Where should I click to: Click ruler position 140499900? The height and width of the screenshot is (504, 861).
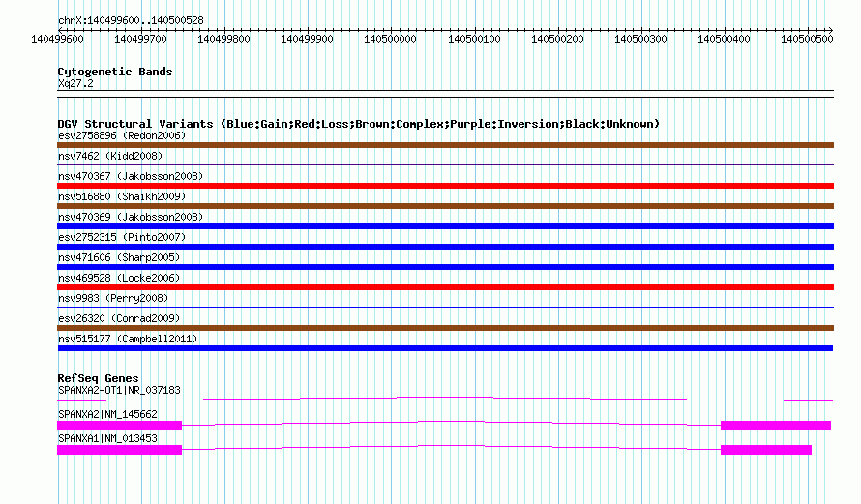click(307, 39)
